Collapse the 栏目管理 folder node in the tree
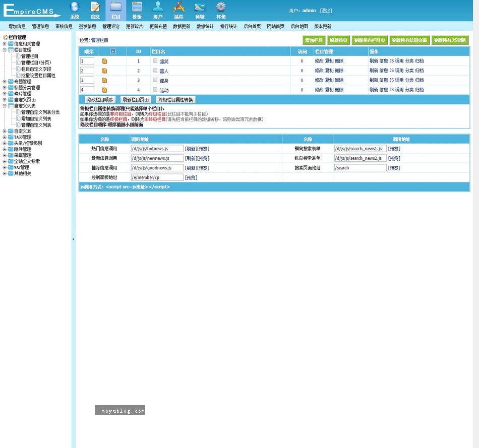 (5, 50)
